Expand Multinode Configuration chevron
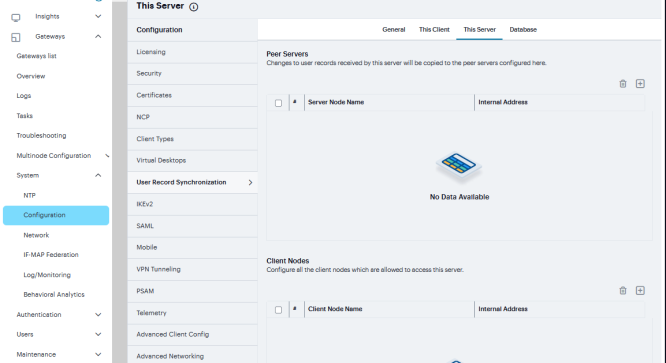The width and height of the screenshot is (666, 363). click(x=107, y=156)
